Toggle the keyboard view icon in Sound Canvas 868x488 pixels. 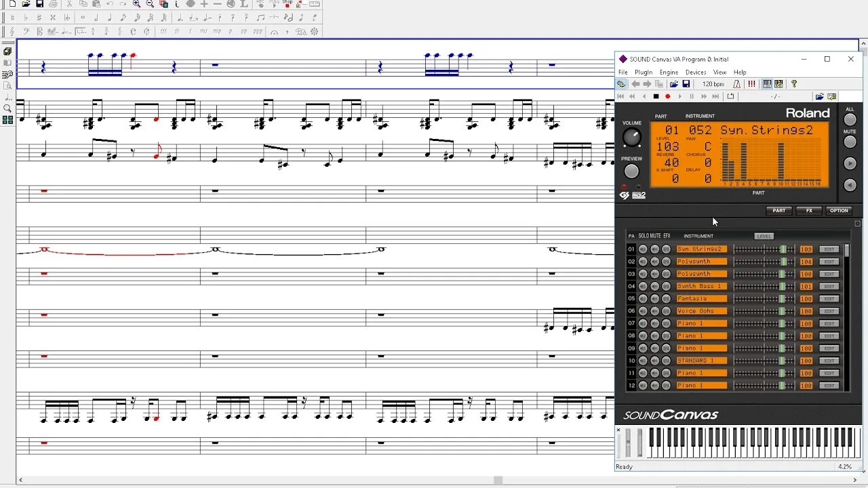click(x=767, y=84)
